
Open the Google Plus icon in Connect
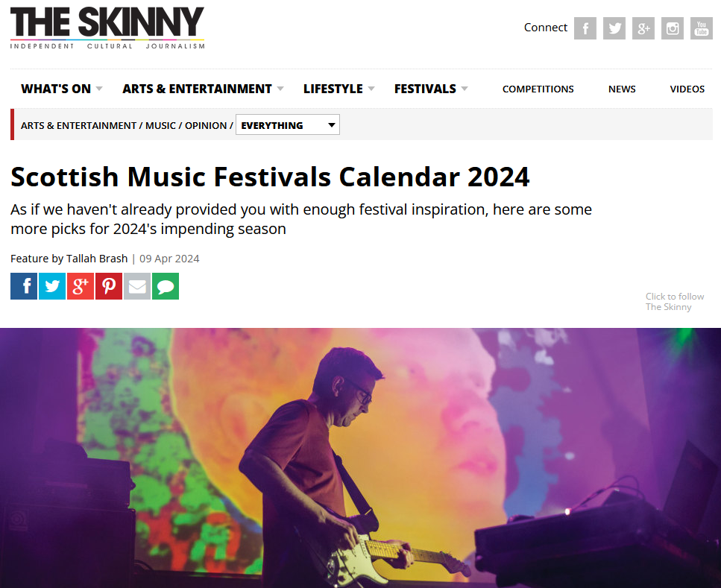[643, 28]
